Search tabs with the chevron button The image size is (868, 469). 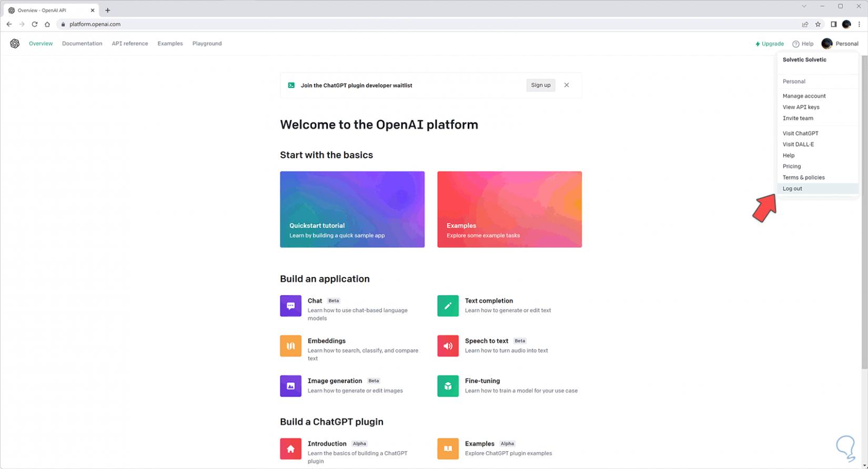[x=804, y=6]
